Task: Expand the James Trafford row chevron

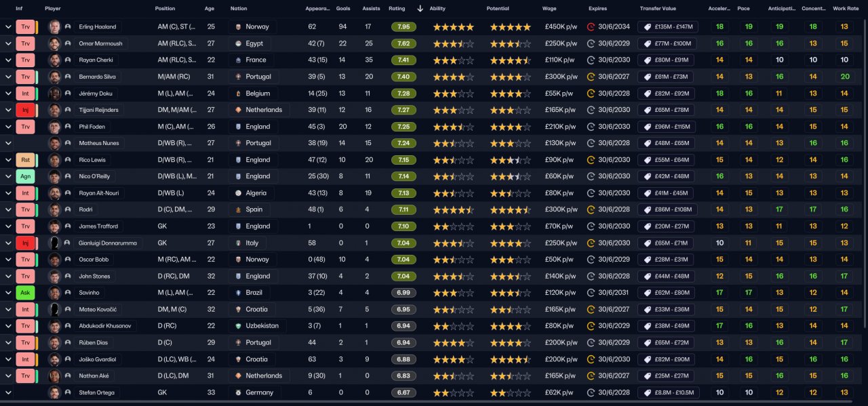Action: [8, 226]
